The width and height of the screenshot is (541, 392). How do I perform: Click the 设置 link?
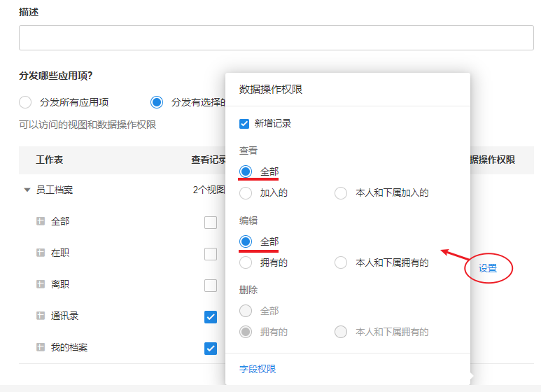tap(488, 269)
